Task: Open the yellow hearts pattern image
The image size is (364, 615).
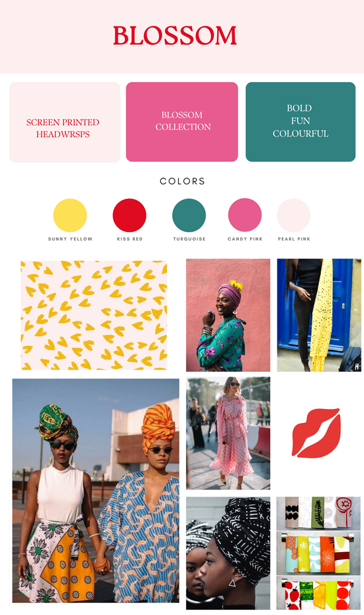Action: (94, 315)
